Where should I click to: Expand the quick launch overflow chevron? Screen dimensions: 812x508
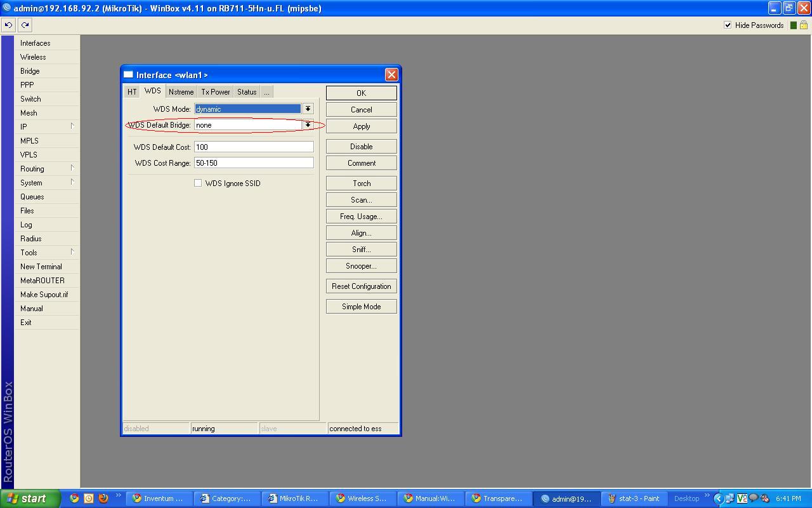(x=118, y=497)
